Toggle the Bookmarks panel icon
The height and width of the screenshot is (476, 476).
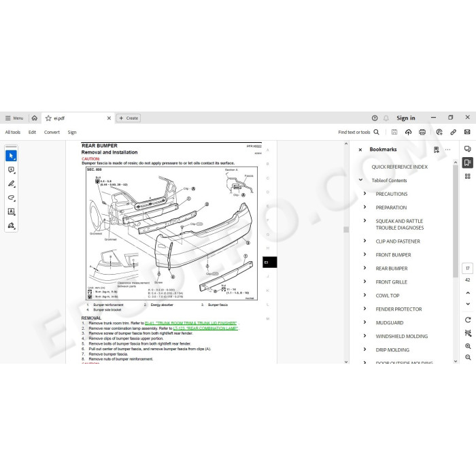tap(468, 163)
